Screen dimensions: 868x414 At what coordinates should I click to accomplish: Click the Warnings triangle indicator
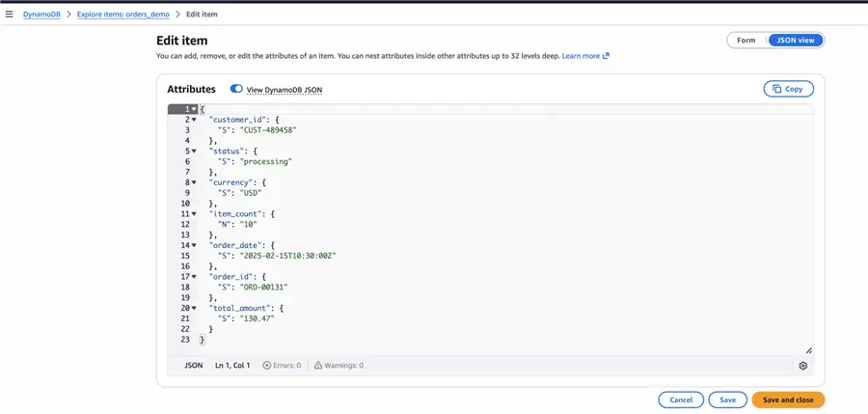[x=317, y=366]
